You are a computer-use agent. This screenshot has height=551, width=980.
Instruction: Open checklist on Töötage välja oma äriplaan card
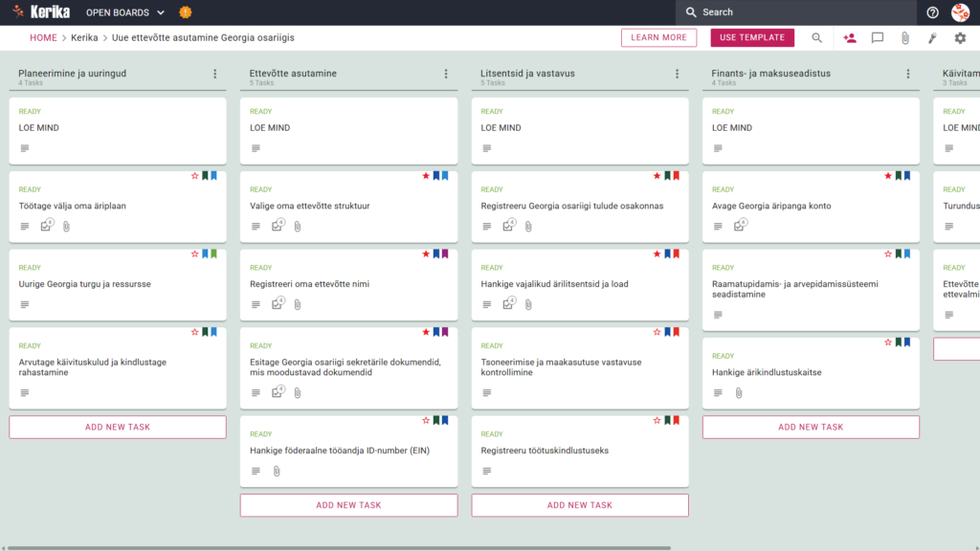(x=46, y=226)
